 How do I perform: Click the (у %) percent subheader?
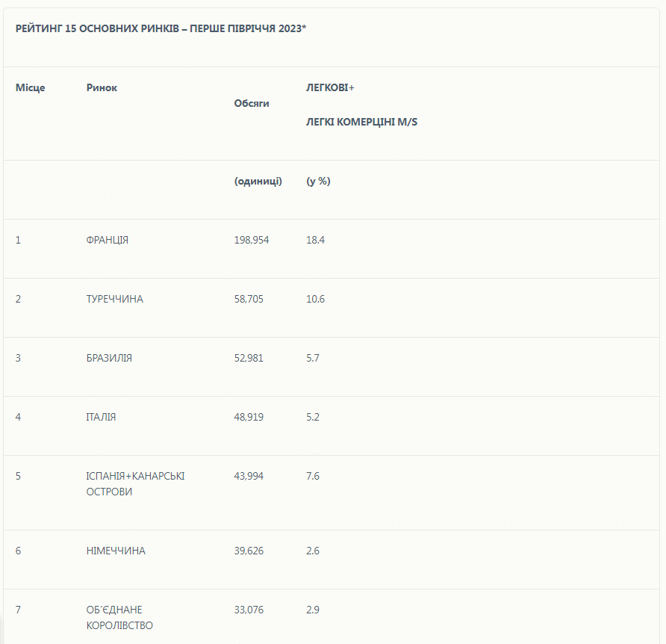318,182
